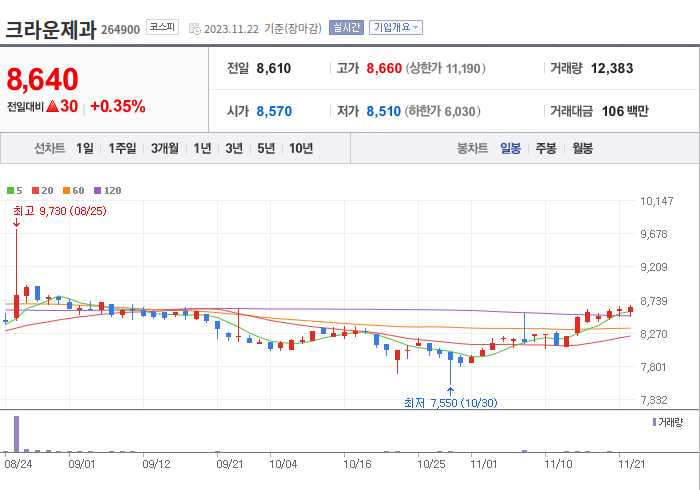Click the 08/24 date axis label
The width and height of the screenshot is (700, 490).
pyautogui.click(x=18, y=464)
